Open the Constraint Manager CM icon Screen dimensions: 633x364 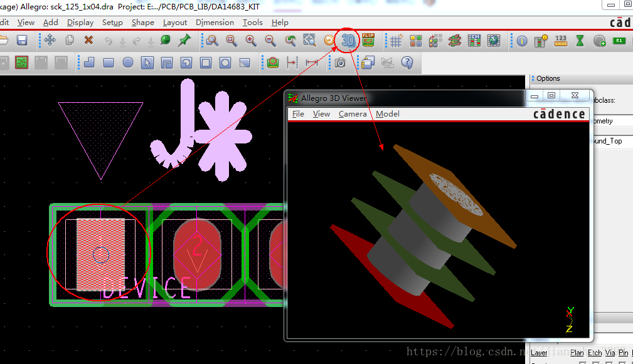474,40
